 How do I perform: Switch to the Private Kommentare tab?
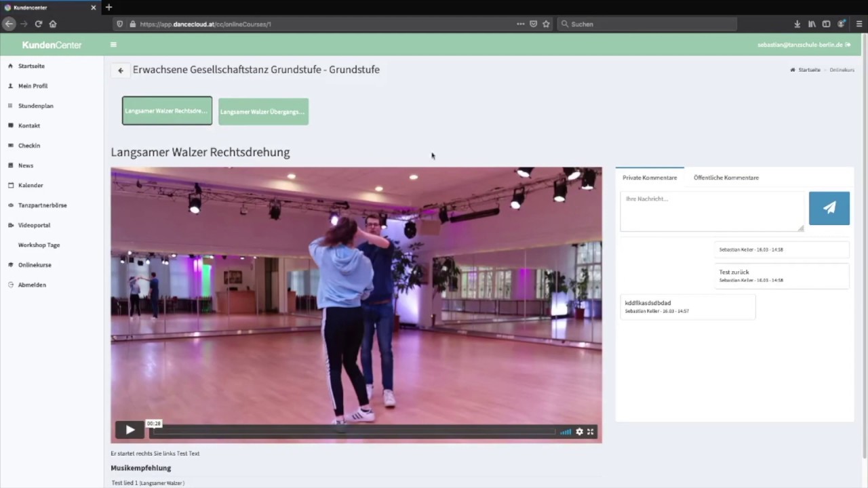pyautogui.click(x=650, y=178)
